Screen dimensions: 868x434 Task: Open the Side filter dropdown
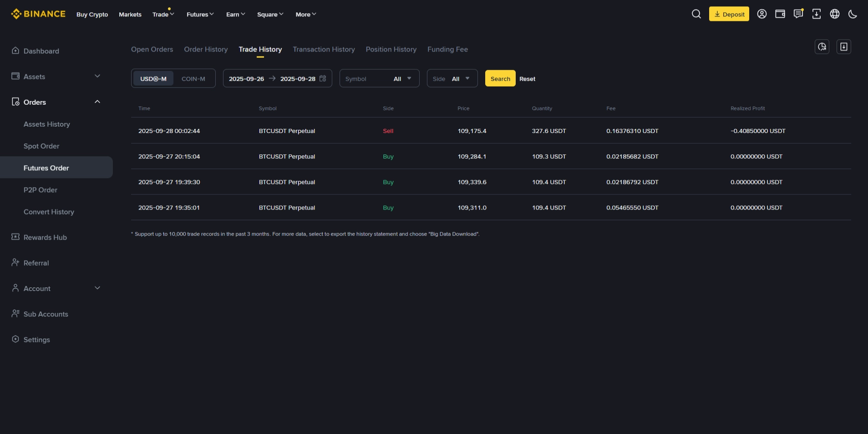[452, 78]
